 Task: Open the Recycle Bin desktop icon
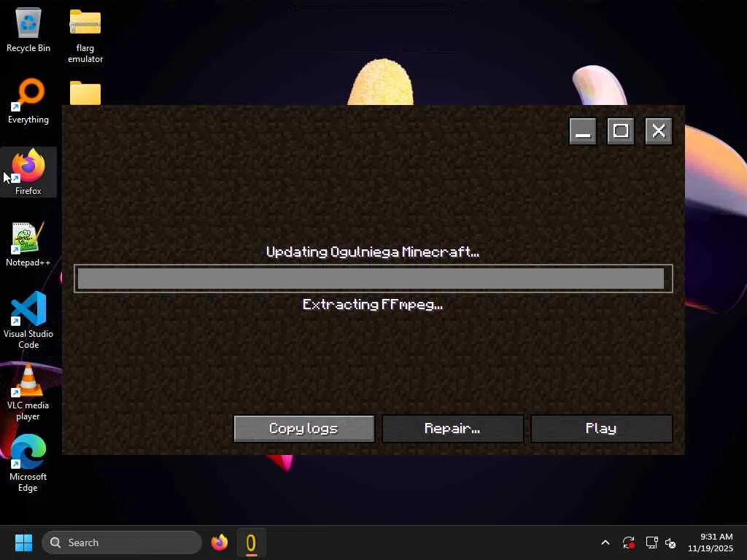28,30
